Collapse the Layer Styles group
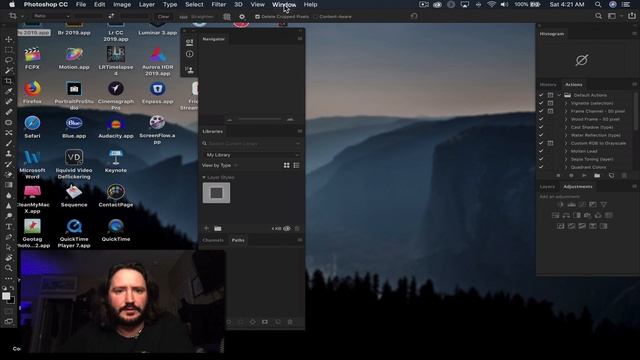 point(204,178)
